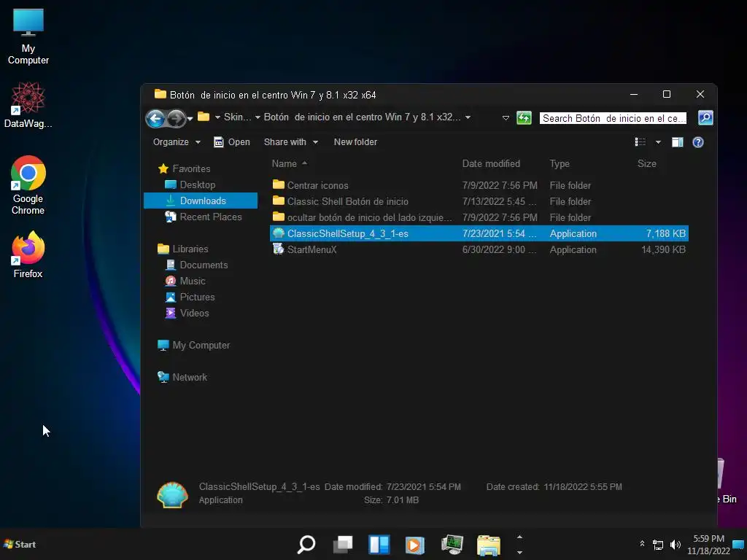
Task: Expand the breadcrumb arrow before Skin...
Action: [x=217, y=117]
